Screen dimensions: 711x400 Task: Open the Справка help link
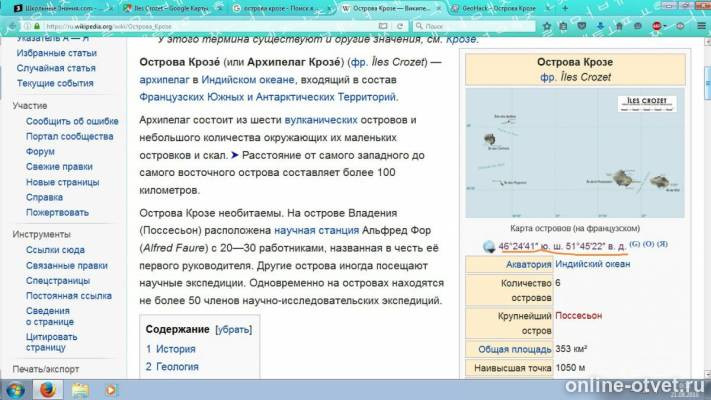pos(44,197)
